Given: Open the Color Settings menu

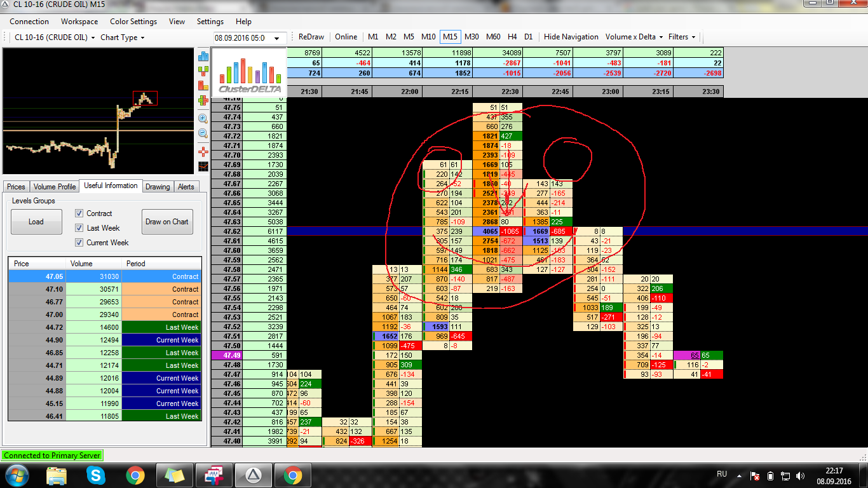Looking at the screenshot, I should [x=133, y=22].
